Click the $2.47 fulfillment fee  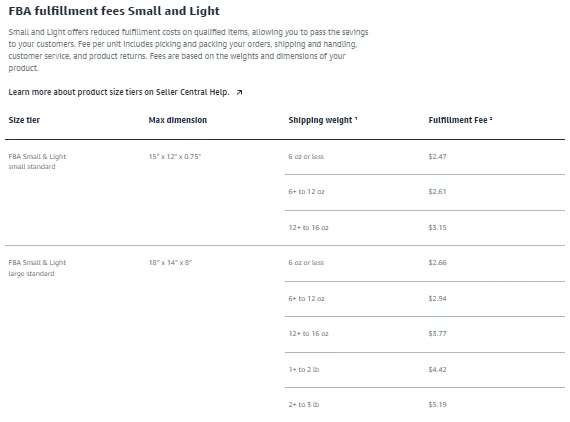(x=437, y=157)
